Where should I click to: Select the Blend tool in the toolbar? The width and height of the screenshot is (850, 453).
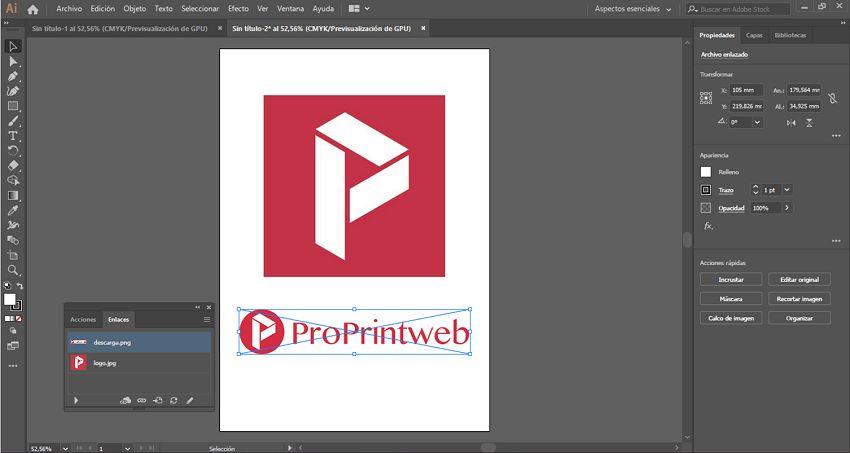coord(13,240)
